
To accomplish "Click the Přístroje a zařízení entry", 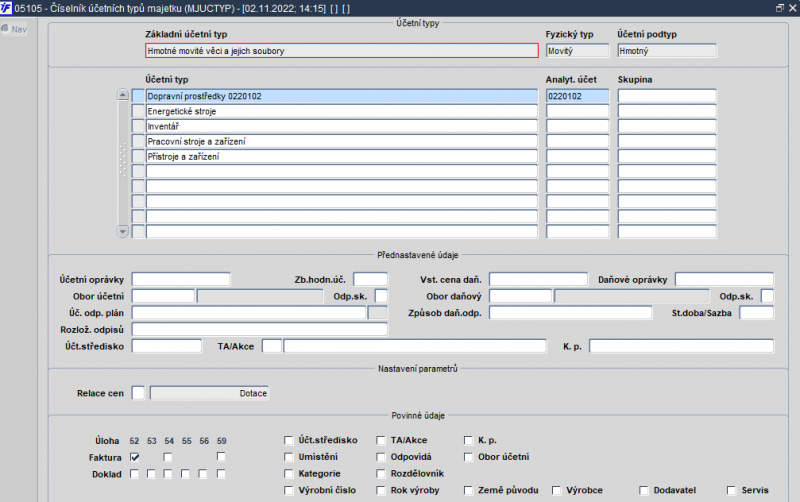I will coord(340,156).
